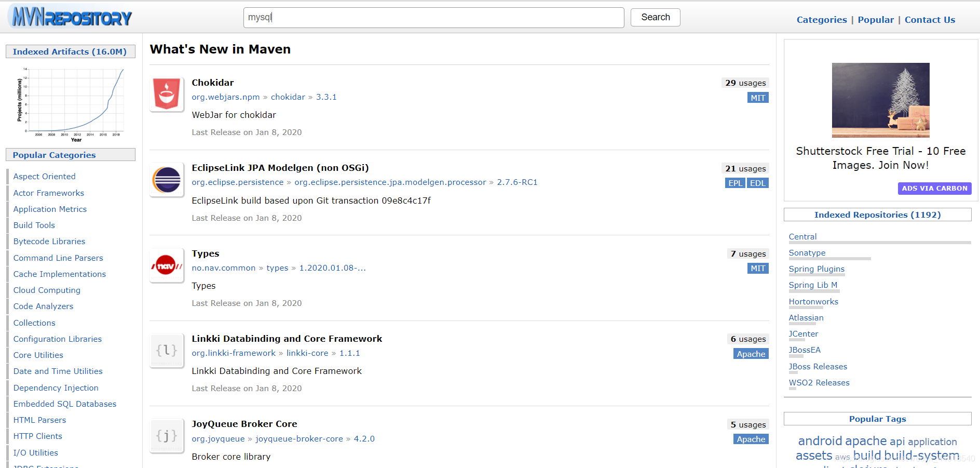Select HTML Parsers category
The image size is (980, 468).
click(x=39, y=420)
